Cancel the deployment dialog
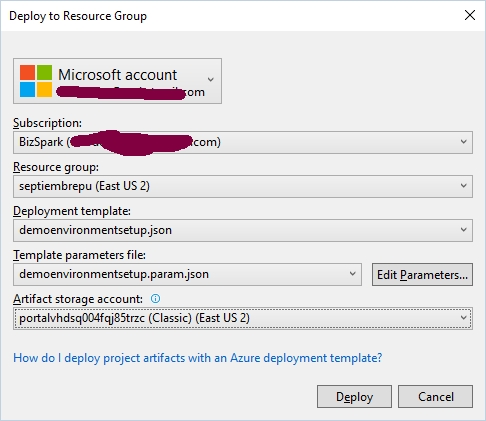 coord(435,397)
